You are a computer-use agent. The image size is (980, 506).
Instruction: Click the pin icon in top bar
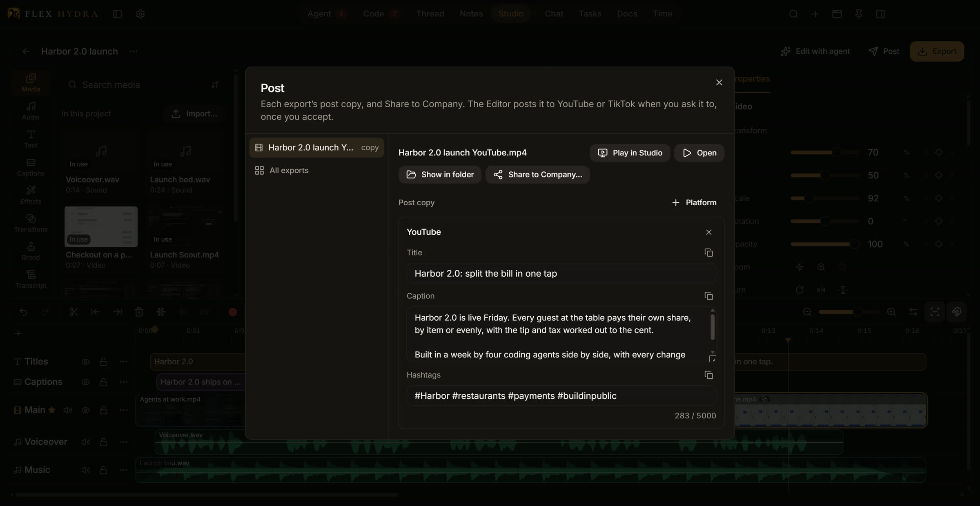pos(858,14)
